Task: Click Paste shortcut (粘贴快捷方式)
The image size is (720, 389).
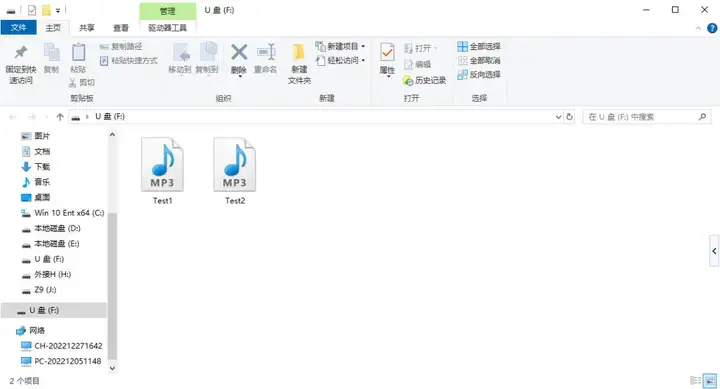Action: (x=129, y=61)
